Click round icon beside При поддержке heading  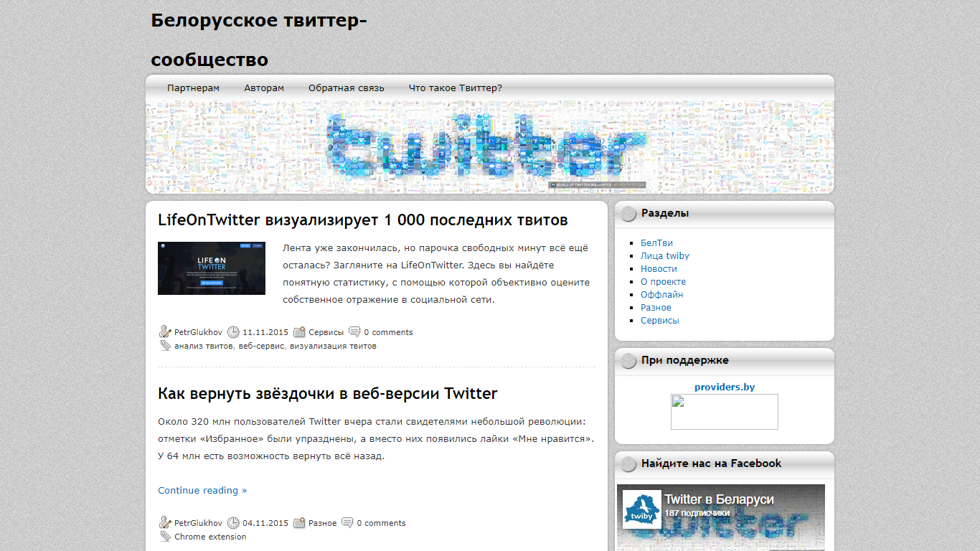coord(628,361)
